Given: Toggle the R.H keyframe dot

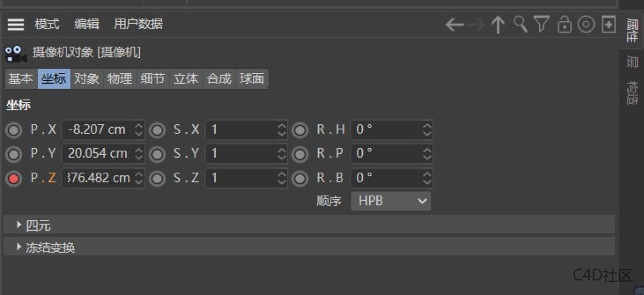Looking at the screenshot, I should click(x=300, y=130).
